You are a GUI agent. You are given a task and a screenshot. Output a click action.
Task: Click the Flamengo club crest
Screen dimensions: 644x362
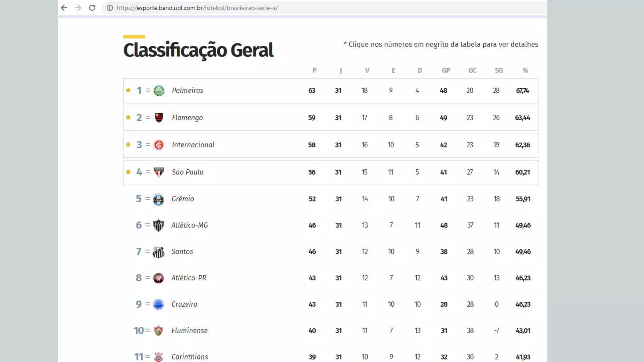[x=159, y=118]
